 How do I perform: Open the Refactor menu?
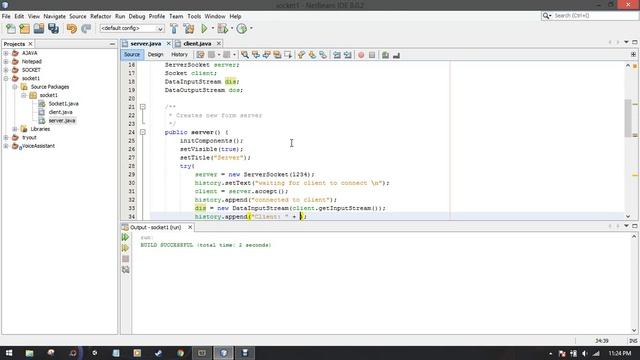click(100, 16)
